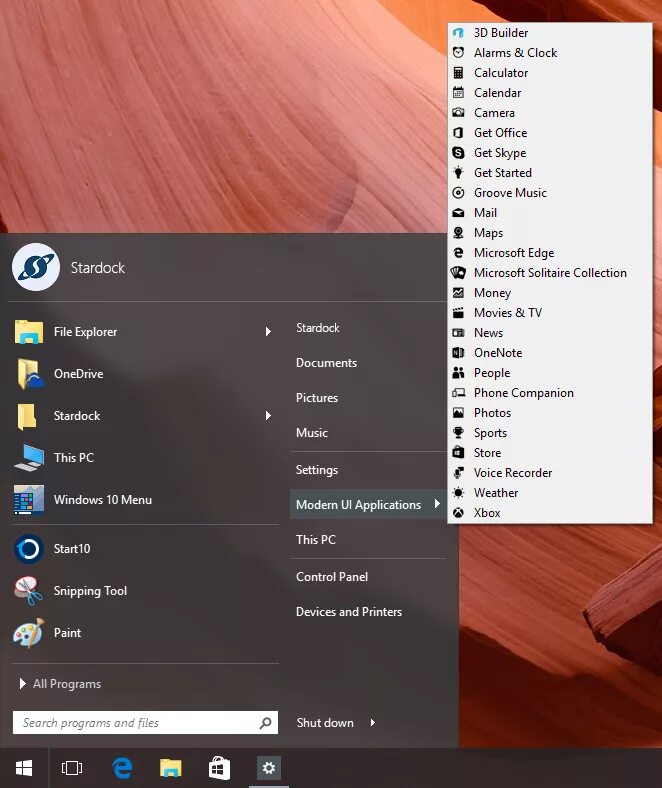The width and height of the screenshot is (662, 788).
Task: Select the Get Started entry
Action: pos(550,172)
